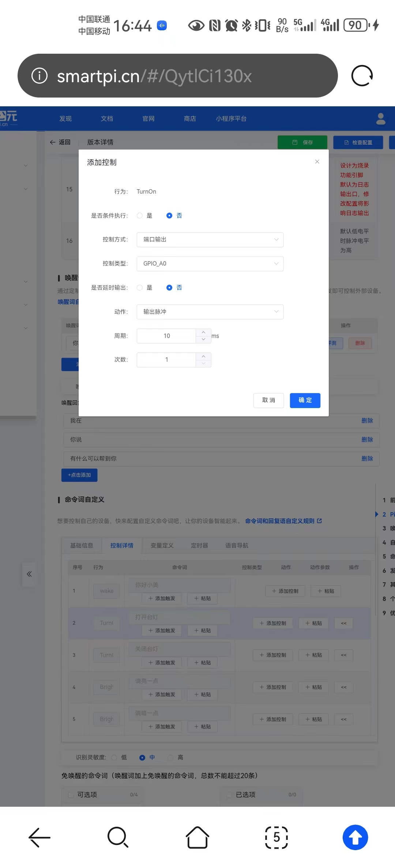Open the 动作 dropdown 输出脉冲

(x=210, y=312)
